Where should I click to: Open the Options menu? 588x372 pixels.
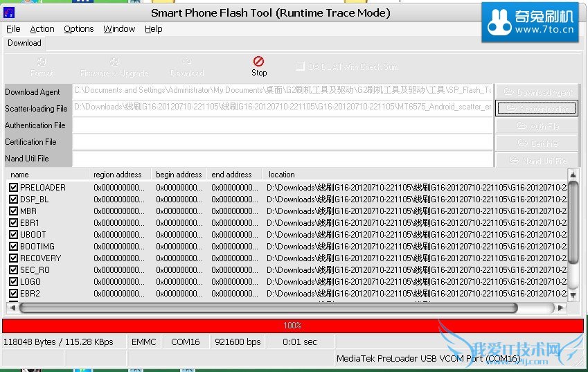tap(79, 29)
